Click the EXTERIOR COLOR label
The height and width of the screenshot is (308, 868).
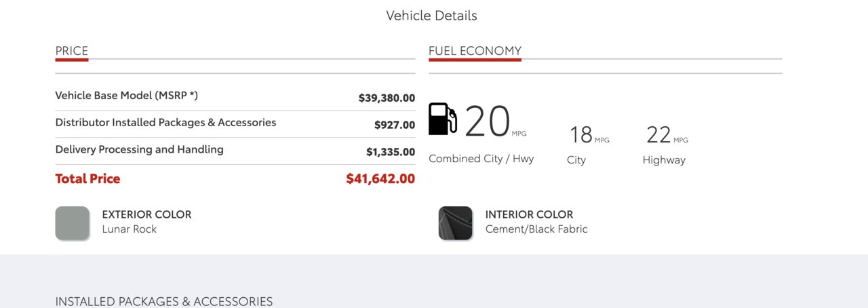coord(147,214)
